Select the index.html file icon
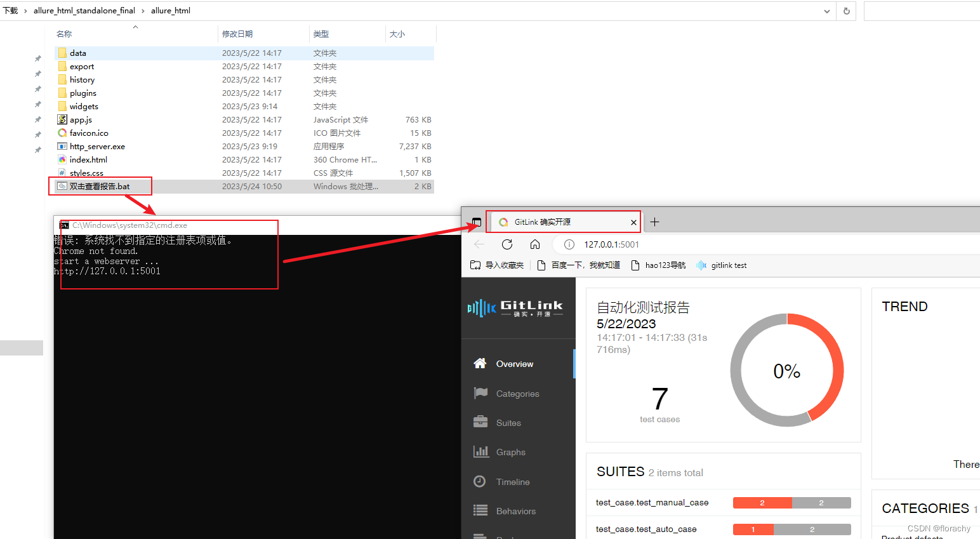The image size is (980, 539). point(62,159)
